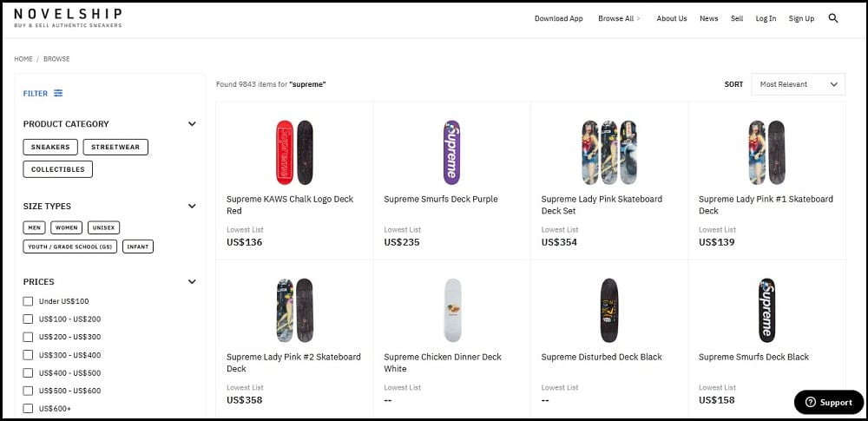Filter by Women size type
868x421 pixels.
coord(67,227)
